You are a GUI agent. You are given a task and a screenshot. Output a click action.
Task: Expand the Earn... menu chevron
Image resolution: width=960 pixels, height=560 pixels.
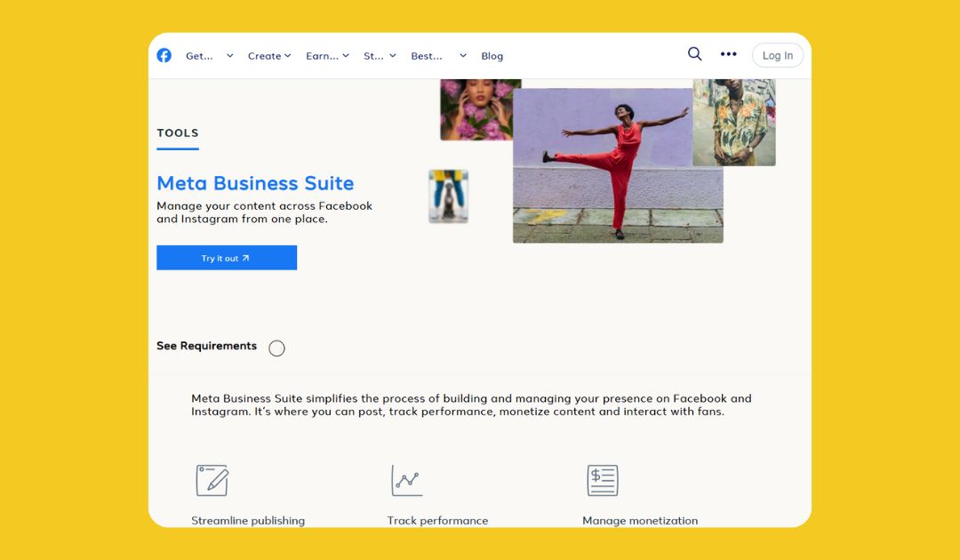(x=346, y=56)
